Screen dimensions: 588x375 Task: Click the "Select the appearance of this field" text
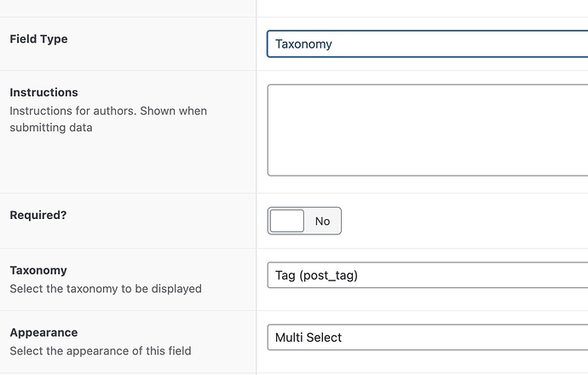101,350
